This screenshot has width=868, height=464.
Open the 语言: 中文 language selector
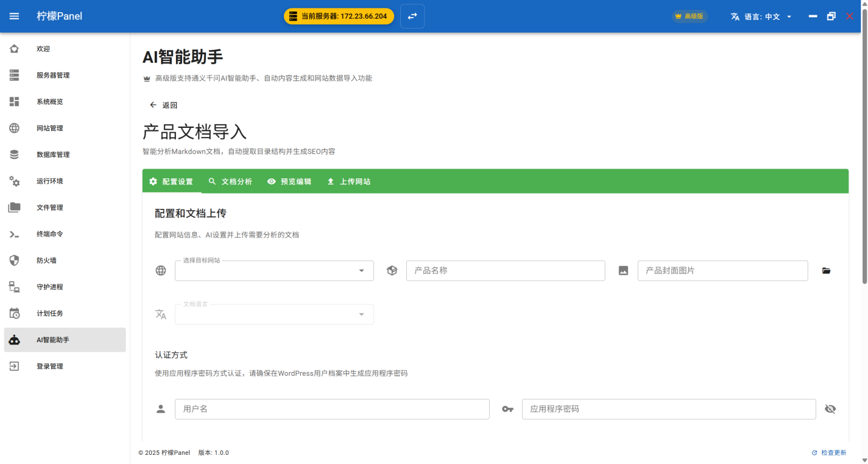761,16
